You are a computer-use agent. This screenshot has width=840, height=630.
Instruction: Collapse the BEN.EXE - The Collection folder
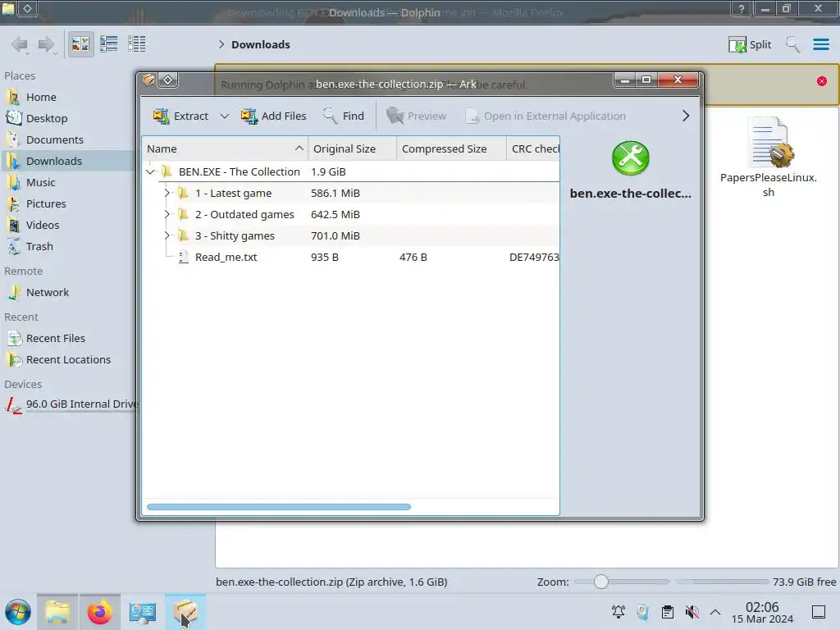(x=151, y=172)
